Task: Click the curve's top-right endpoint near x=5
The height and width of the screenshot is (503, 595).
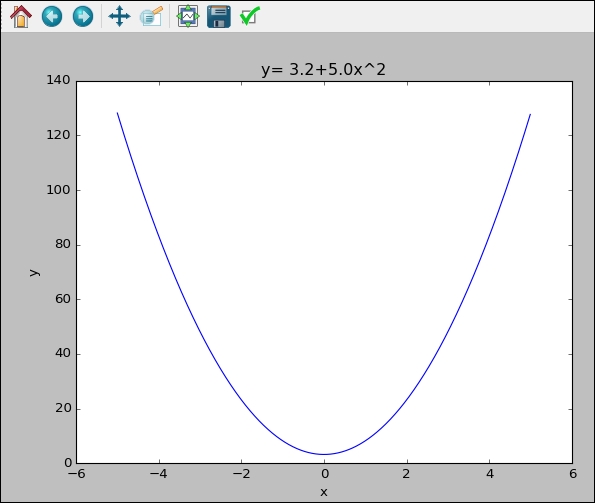Action: (530, 114)
